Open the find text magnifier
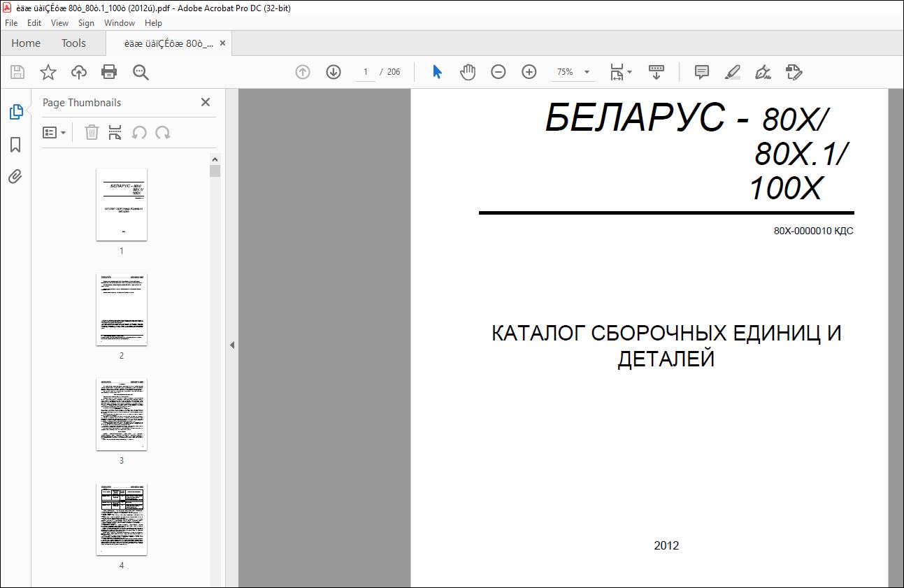 pos(141,72)
